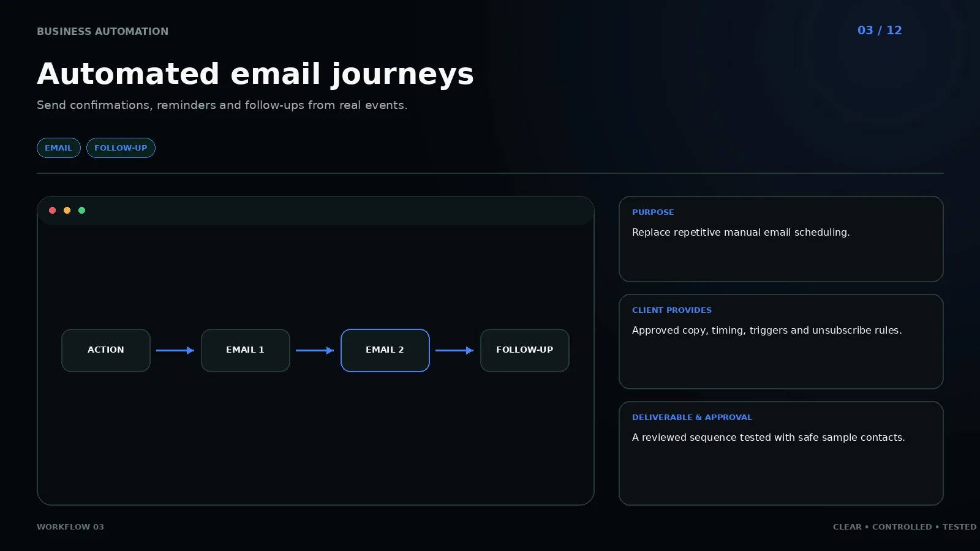
Task: Click the yellow dot in mock window
Action: [67, 211]
